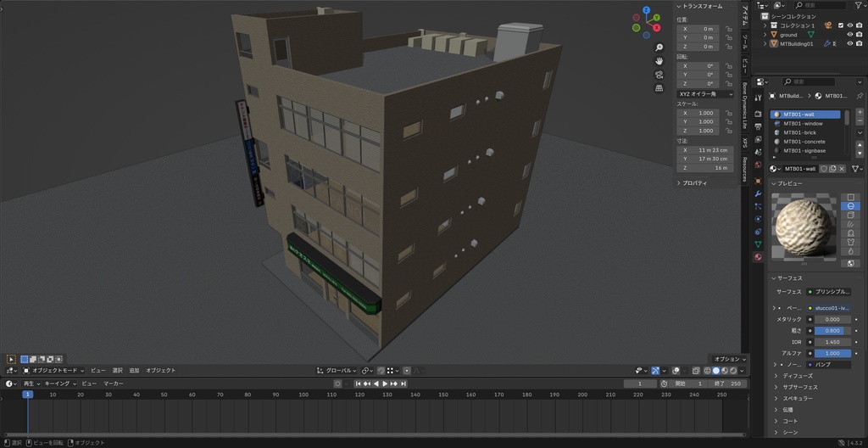Expand MTBuilding01 tree item in outliner
This screenshot has height=448, width=868.
point(765,44)
